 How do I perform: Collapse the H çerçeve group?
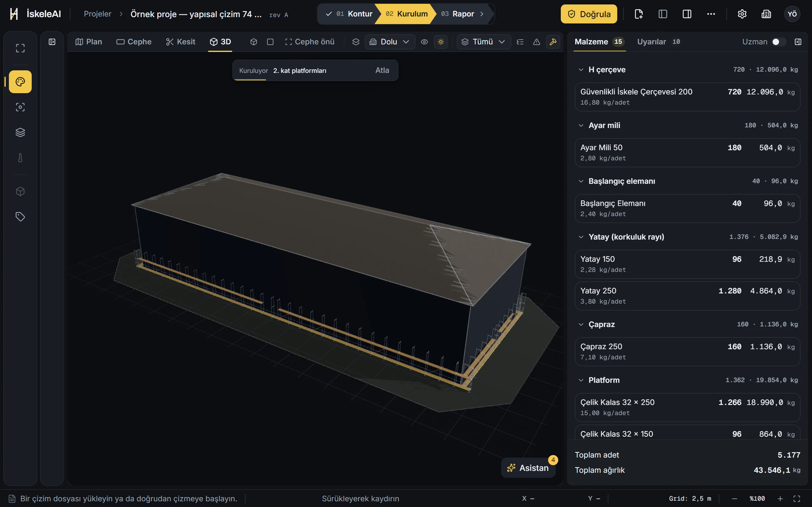click(x=581, y=70)
